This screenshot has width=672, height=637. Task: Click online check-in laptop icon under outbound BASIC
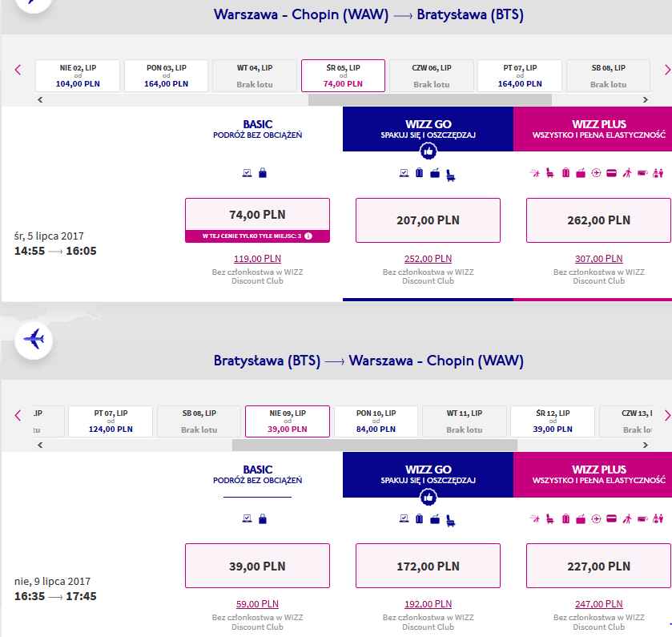coord(247,173)
